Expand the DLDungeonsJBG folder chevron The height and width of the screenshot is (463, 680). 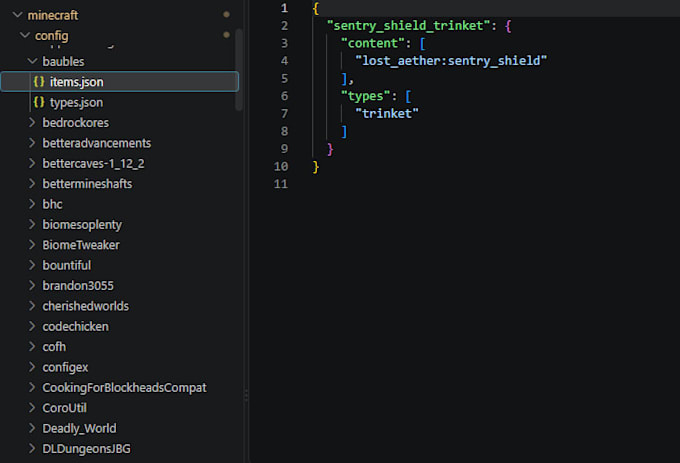pyautogui.click(x=32, y=448)
